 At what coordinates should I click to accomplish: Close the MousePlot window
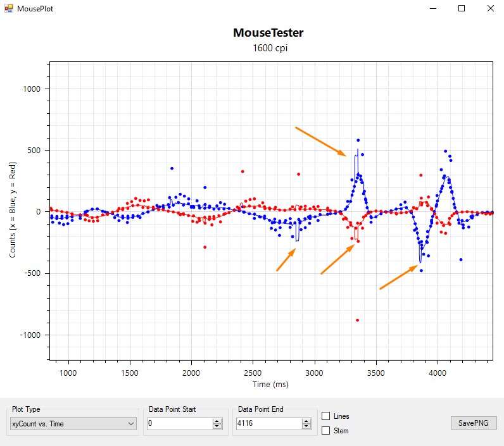(x=490, y=9)
